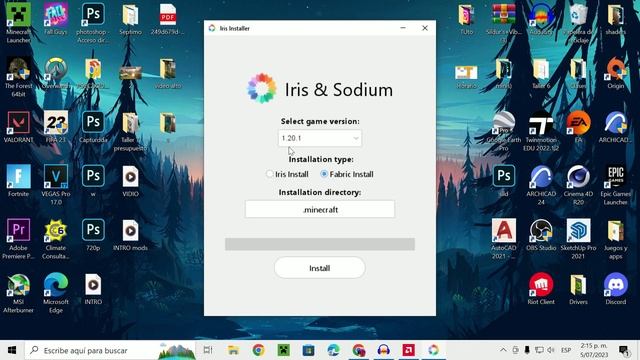Open the 720p Photoshop file
640x360 pixels.
[x=93, y=236]
